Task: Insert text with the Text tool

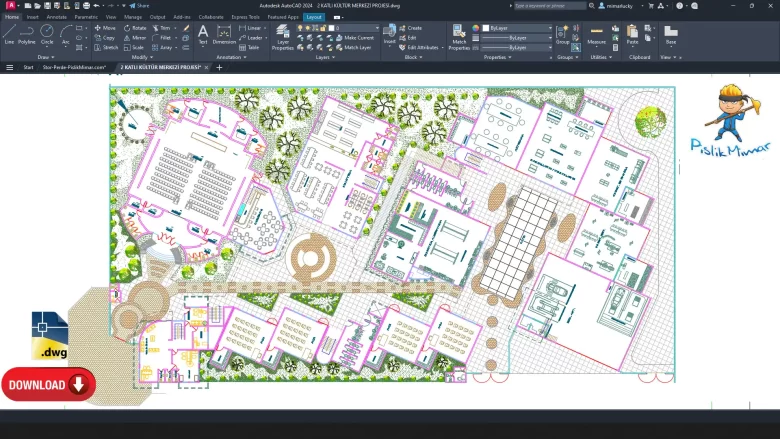Action: click(x=203, y=34)
